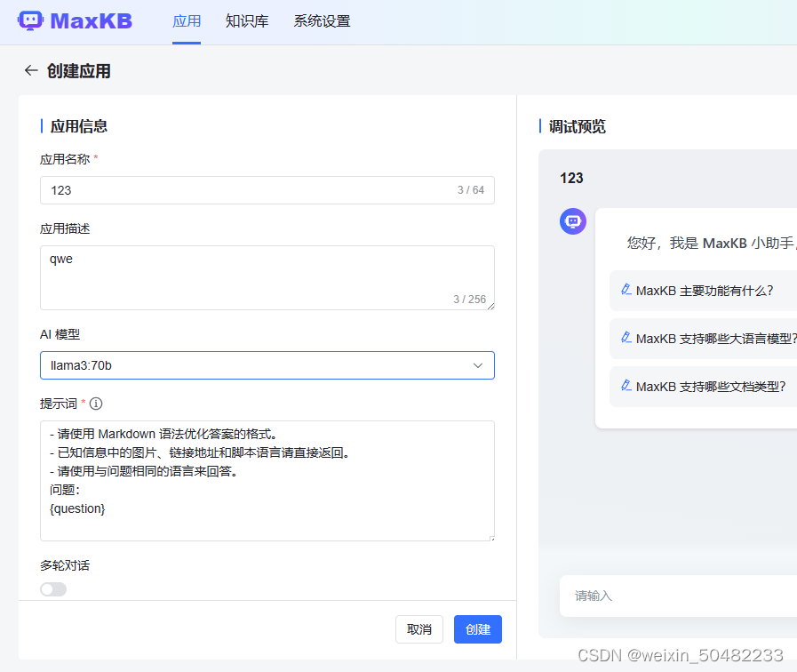797x672 pixels.
Task: Click the 应用名称 label
Action: point(65,159)
